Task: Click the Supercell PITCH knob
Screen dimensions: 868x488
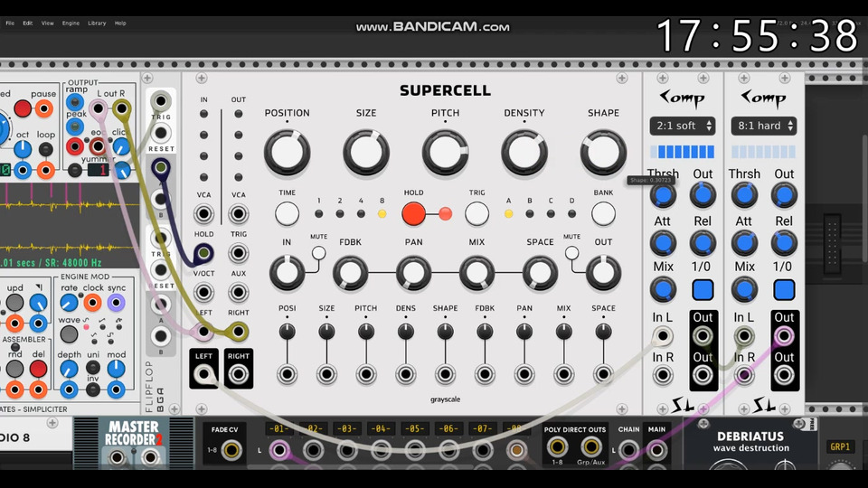Action: [x=445, y=152]
